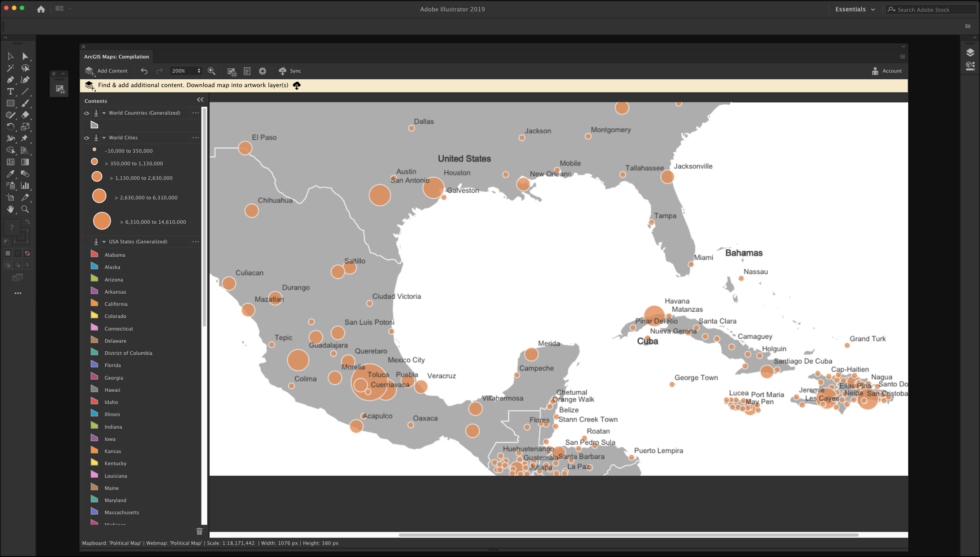This screenshot has width=980, height=557.
Task: Select the Type tool
Action: point(10,92)
